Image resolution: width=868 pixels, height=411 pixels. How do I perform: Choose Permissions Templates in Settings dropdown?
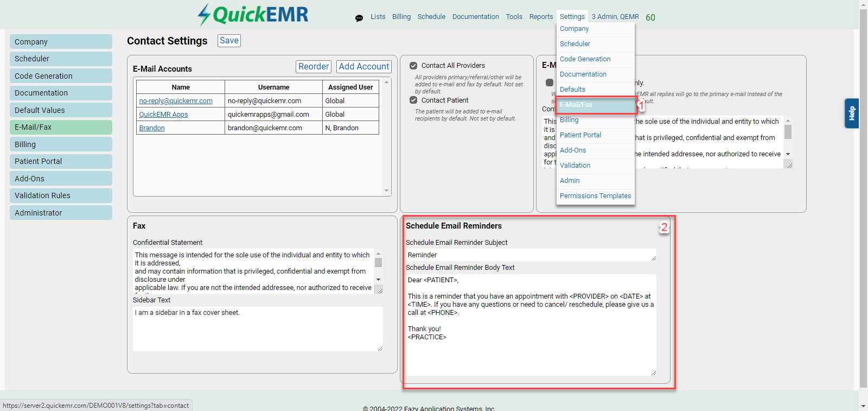tap(596, 196)
